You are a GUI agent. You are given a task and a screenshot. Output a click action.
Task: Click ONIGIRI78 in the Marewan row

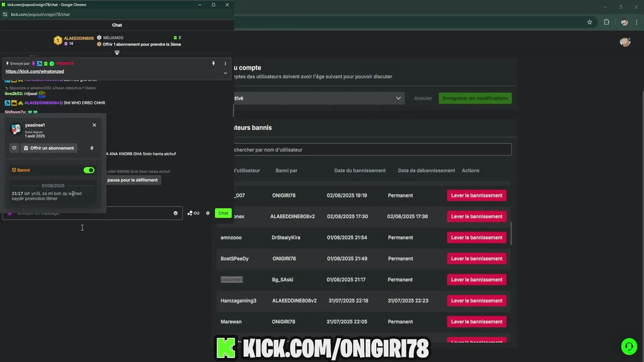pyautogui.click(x=284, y=322)
